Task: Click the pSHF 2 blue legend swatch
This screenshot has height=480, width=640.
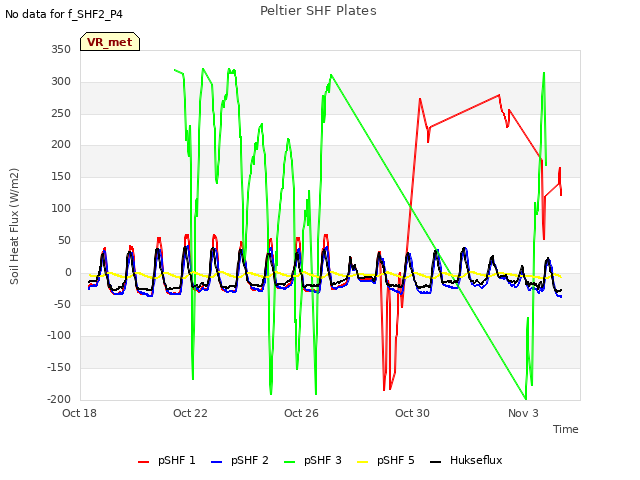Action: tap(216, 462)
